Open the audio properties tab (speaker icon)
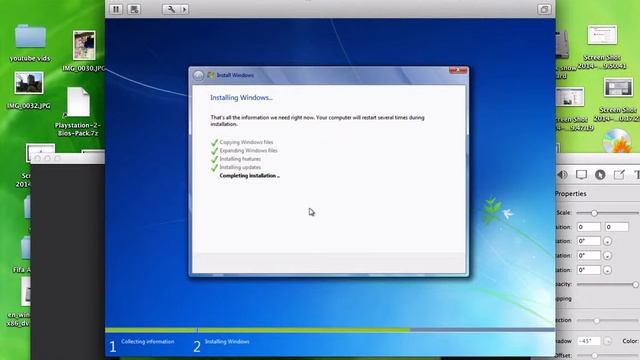Image resolution: width=640 pixels, height=360 pixels. (x=562, y=175)
